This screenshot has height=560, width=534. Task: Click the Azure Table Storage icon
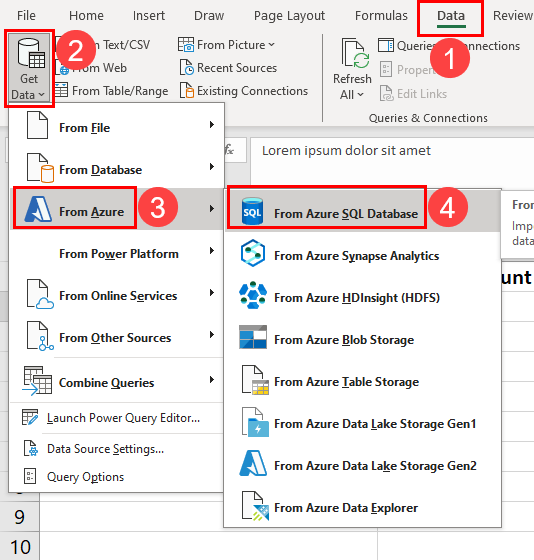tap(255, 380)
